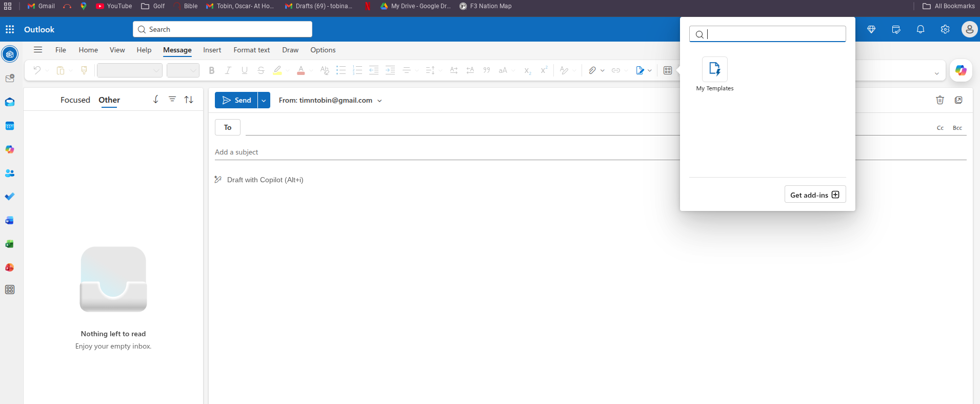980x404 pixels.
Task: Click the Apps add-ins icon in ribbon
Action: (x=668, y=70)
